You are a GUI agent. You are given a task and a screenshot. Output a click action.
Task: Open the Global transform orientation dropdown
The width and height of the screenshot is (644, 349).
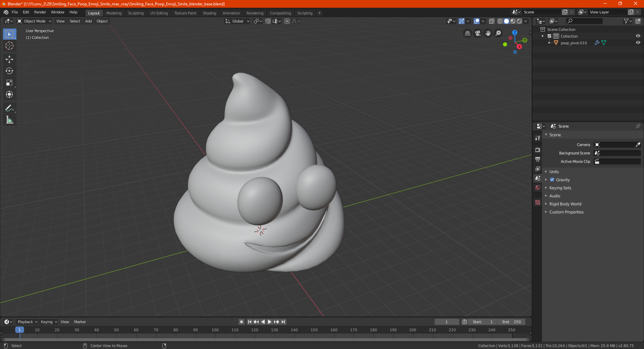pyautogui.click(x=237, y=21)
